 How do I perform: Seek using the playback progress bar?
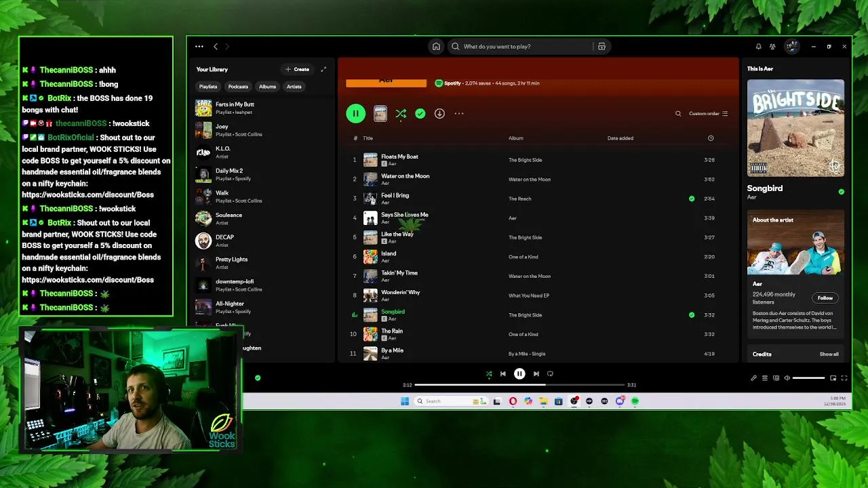pyautogui.click(x=519, y=385)
